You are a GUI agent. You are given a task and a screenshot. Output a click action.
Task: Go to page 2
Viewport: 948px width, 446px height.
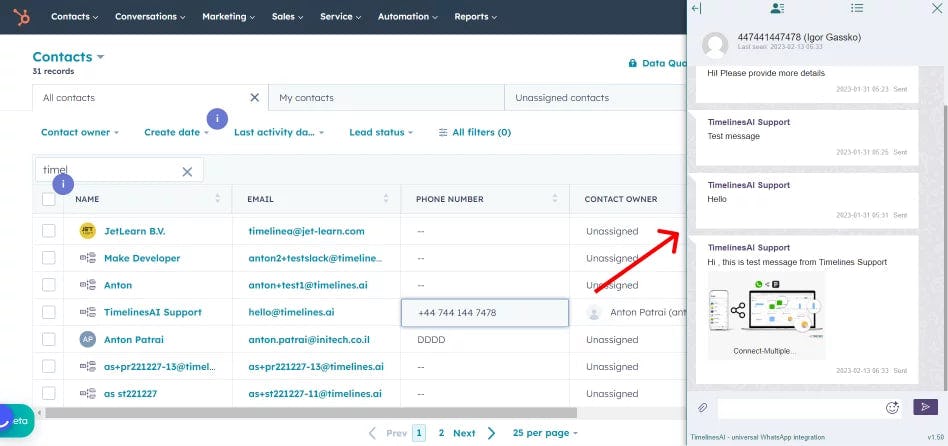click(441, 433)
